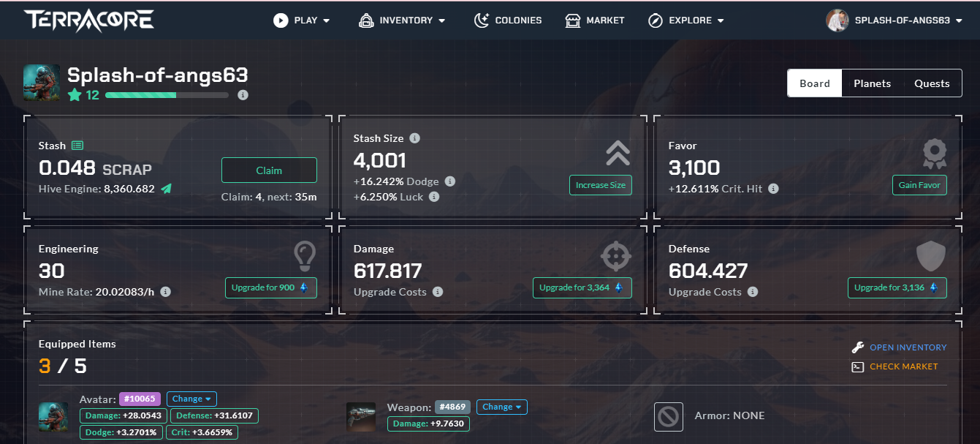
Task: Click the Hive Engine send arrow icon
Action: tap(167, 189)
